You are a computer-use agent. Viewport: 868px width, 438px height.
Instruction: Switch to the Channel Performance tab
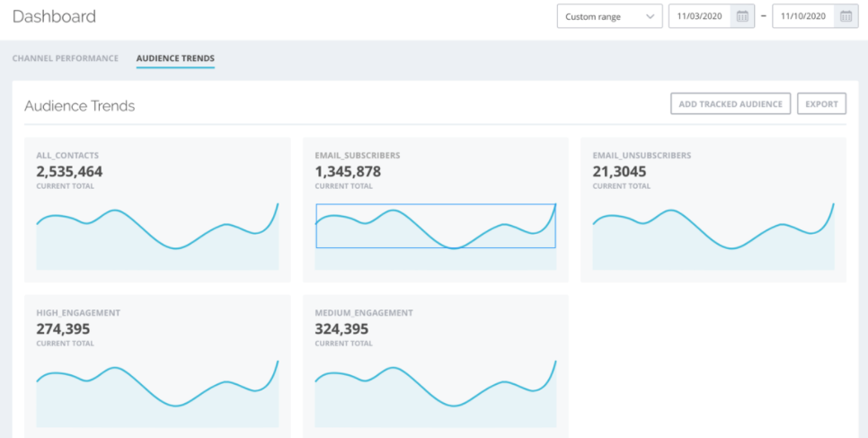(66, 58)
